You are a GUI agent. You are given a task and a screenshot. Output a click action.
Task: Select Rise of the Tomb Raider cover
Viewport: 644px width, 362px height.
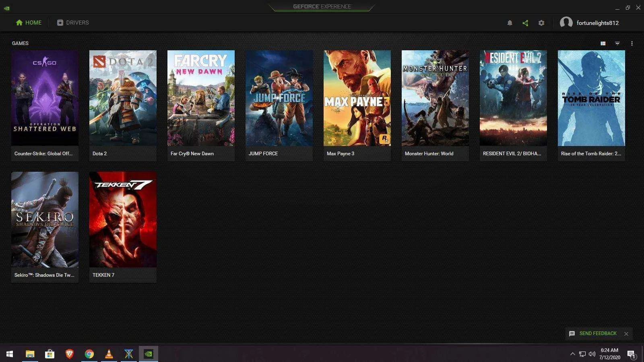coord(591,98)
